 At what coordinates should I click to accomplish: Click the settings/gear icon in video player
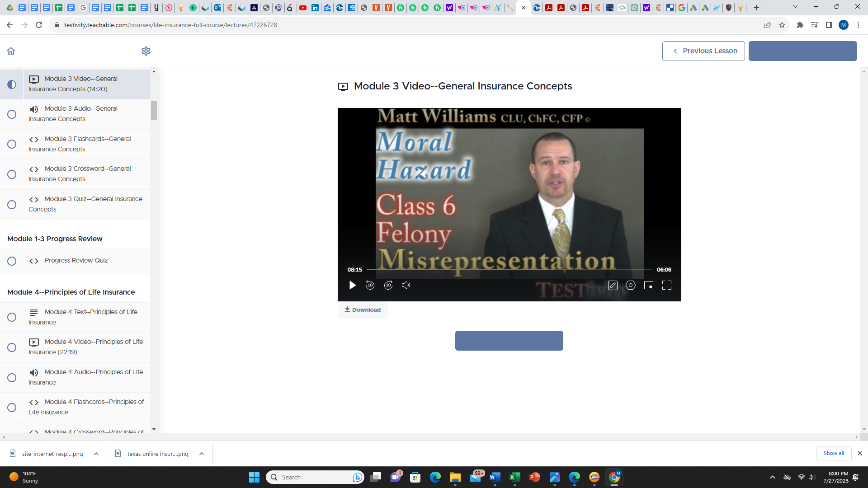tap(631, 286)
